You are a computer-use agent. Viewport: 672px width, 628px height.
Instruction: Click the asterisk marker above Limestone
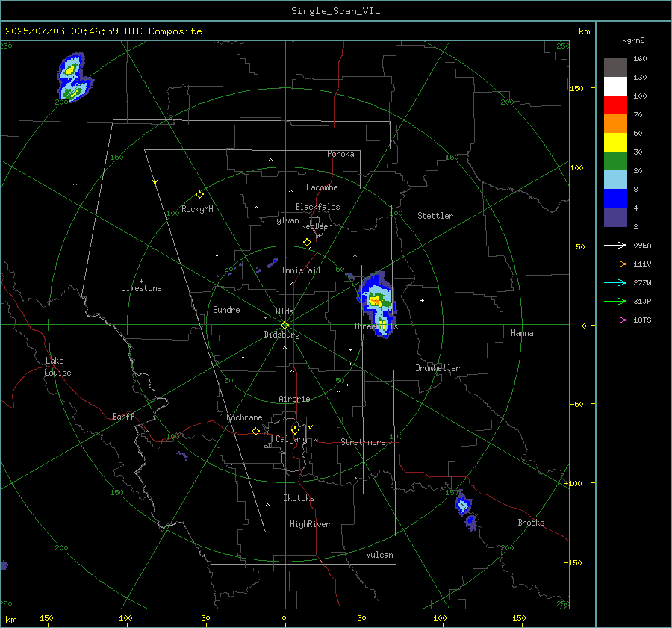[141, 282]
